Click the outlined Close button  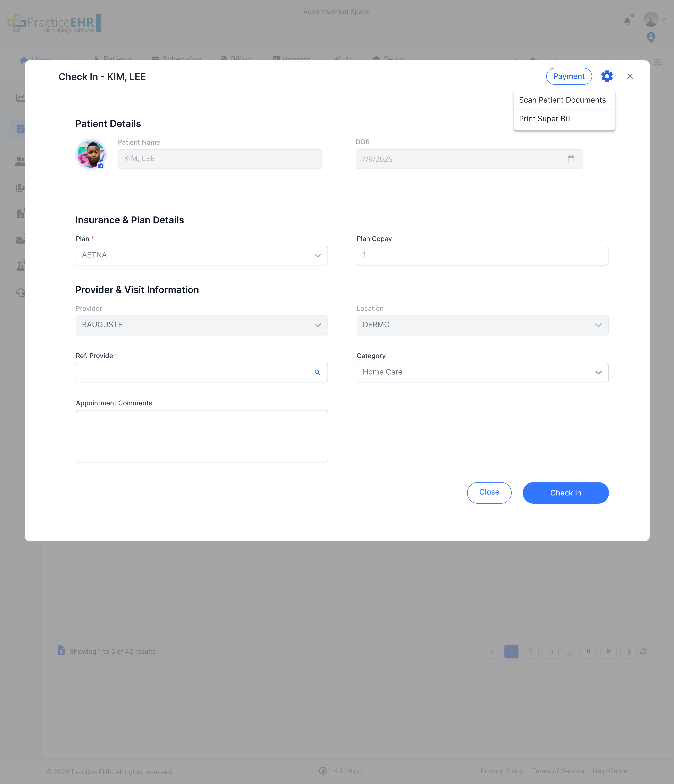(x=489, y=492)
